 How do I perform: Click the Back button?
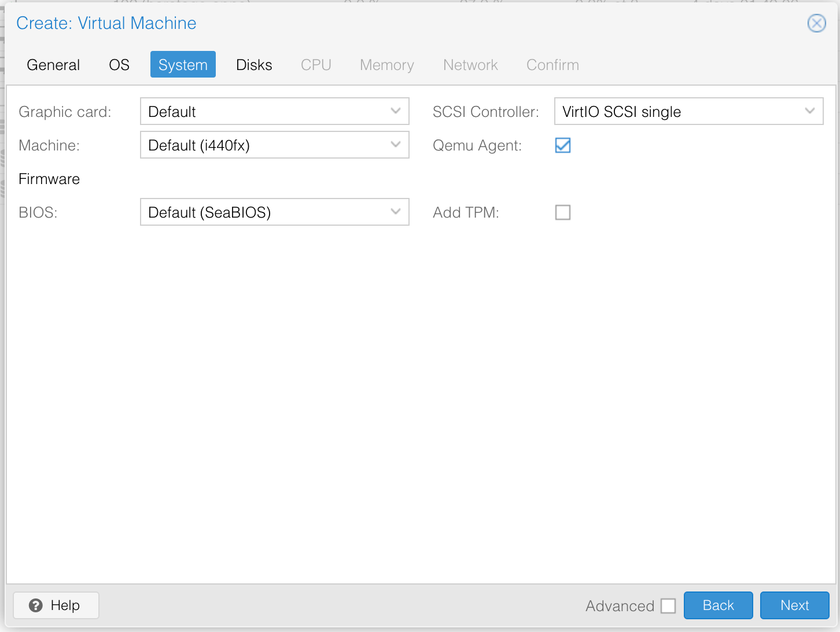pyautogui.click(x=718, y=605)
